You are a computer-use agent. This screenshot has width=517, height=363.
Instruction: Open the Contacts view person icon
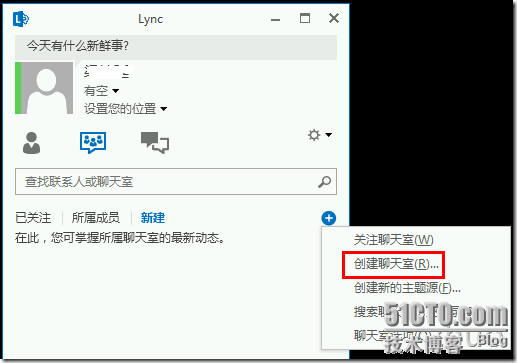31,143
